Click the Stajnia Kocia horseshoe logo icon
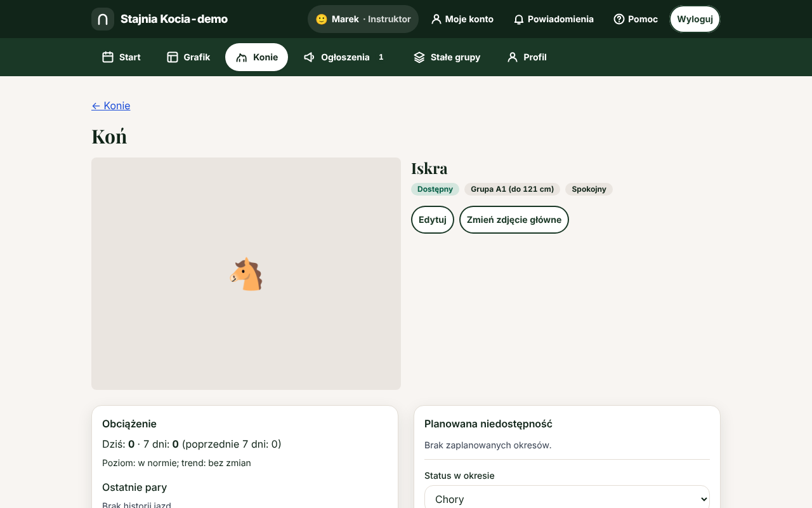Image resolution: width=812 pixels, height=508 pixels. tap(103, 19)
